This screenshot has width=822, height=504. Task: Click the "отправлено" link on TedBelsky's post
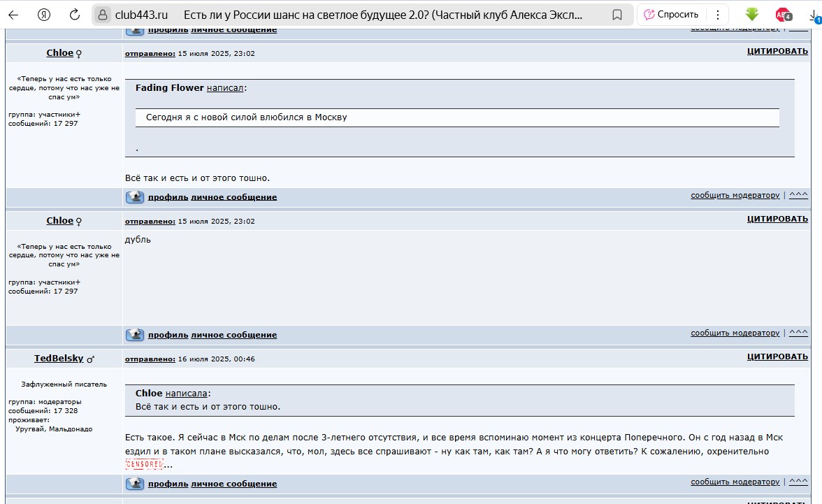coord(150,359)
